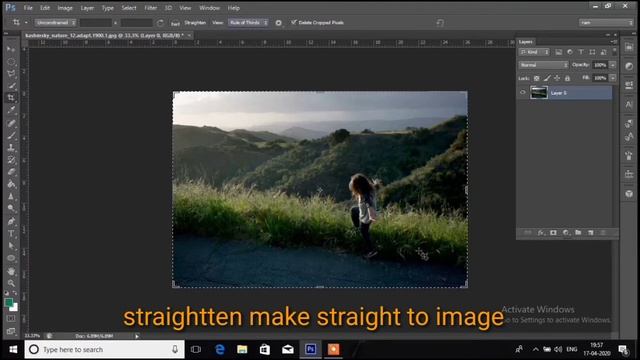Open the Image menu
Image resolution: width=640 pixels, height=360 pixels.
65,8
